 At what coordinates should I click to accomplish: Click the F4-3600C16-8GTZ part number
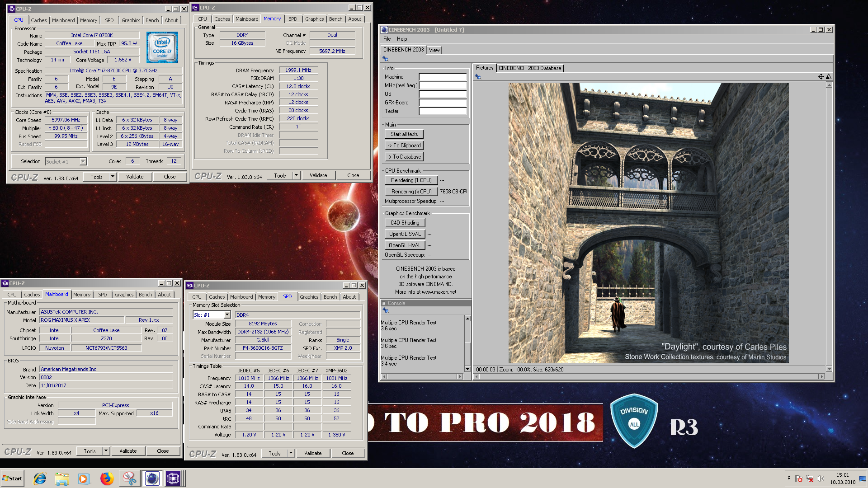(x=263, y=348)
